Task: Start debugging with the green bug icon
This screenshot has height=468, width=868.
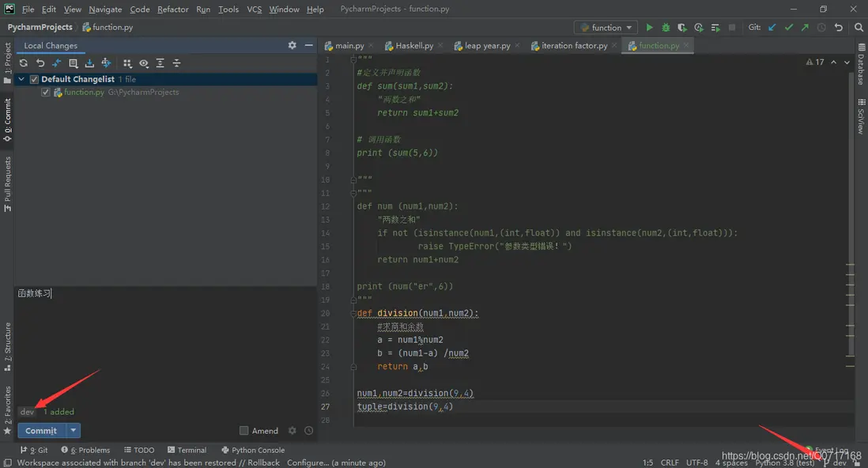Action: pos(666,28)
